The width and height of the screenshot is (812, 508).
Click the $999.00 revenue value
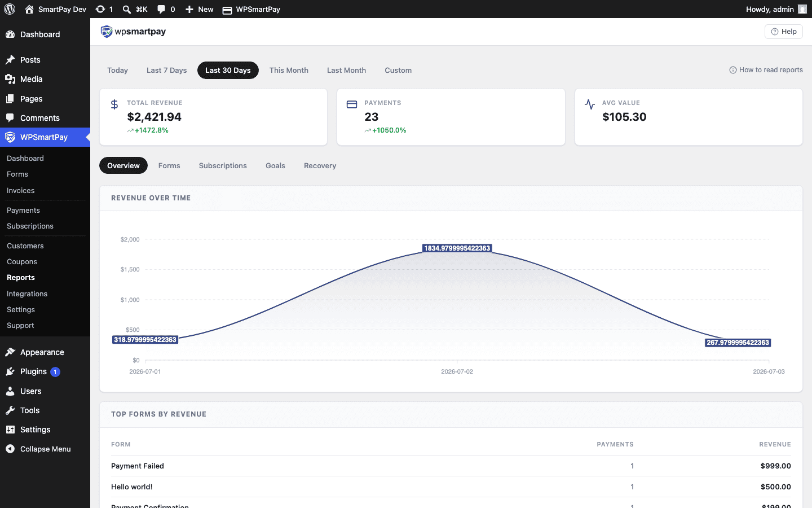[775, 466]
